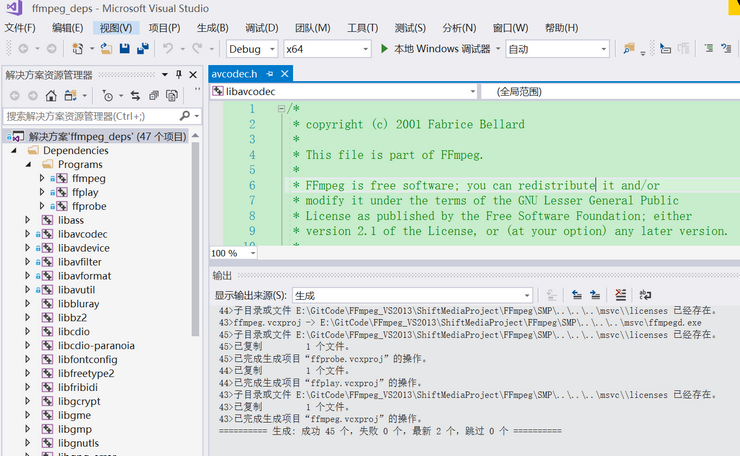Screen dimensions: 740x456
Task: Open the (全局范围) scope selector
Action: (610, 92)
